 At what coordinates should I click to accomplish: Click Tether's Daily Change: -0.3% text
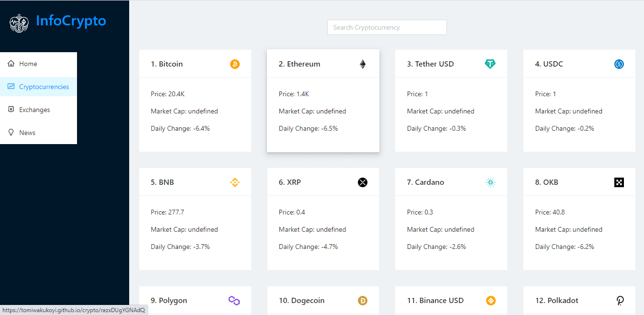[437, 128]
